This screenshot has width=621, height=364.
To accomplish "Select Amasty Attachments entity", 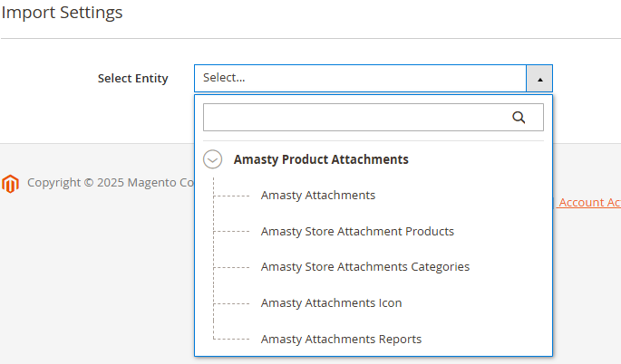I will click(x=318, y=196).
